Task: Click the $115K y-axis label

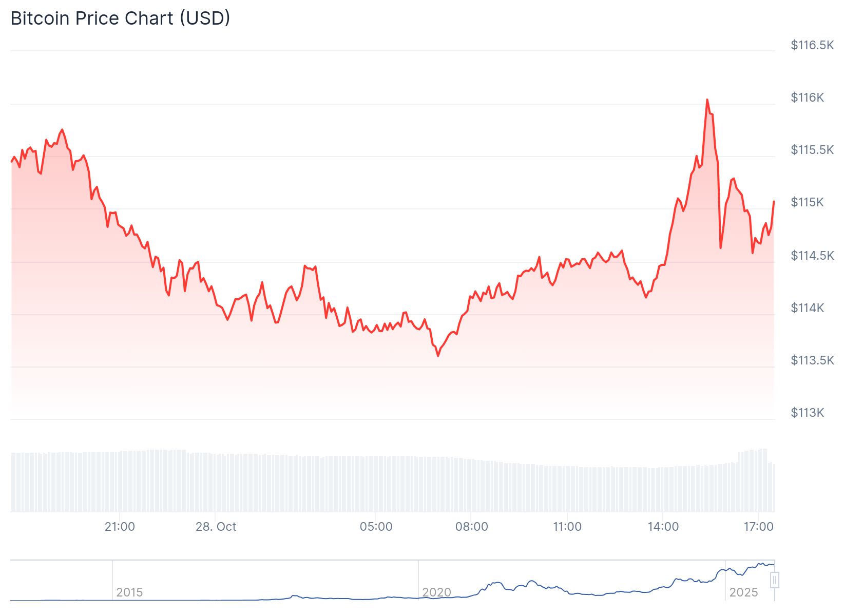Action: tap(807, 202)
